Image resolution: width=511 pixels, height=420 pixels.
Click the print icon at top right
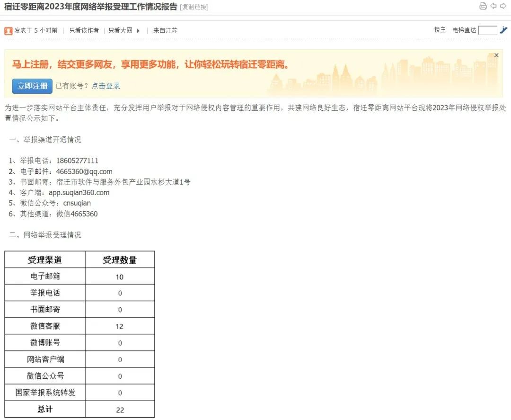483,6
